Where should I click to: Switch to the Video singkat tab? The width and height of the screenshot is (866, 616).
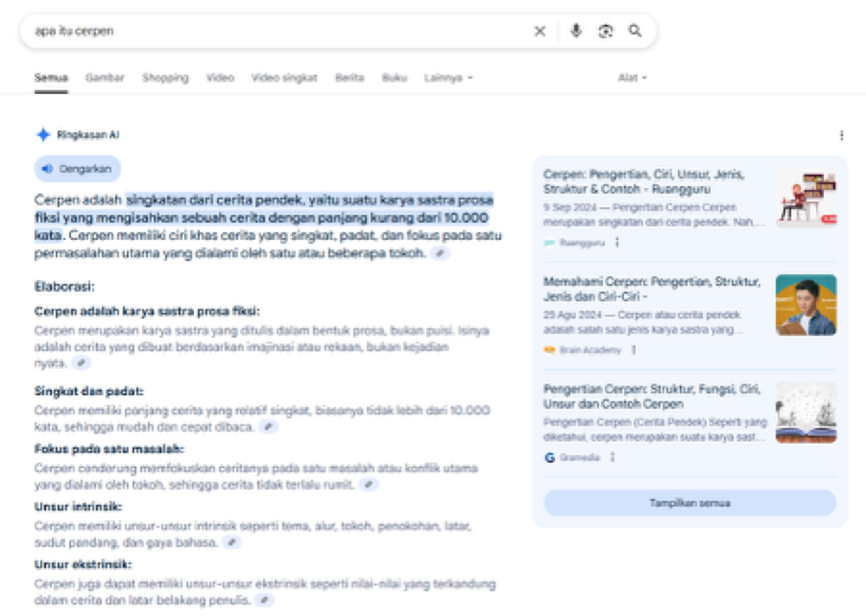[x=285, y=78]
